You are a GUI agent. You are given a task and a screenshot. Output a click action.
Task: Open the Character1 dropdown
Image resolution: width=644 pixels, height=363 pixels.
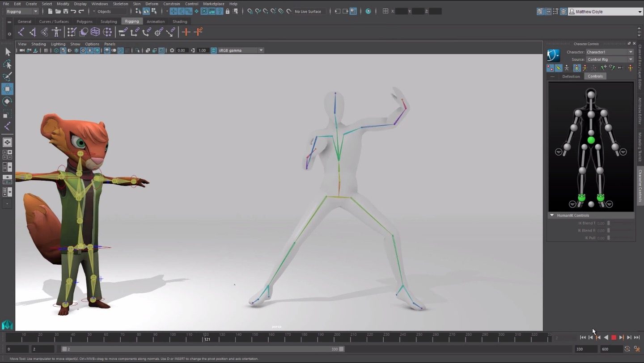pyautogui.click(x=610, y=52)
